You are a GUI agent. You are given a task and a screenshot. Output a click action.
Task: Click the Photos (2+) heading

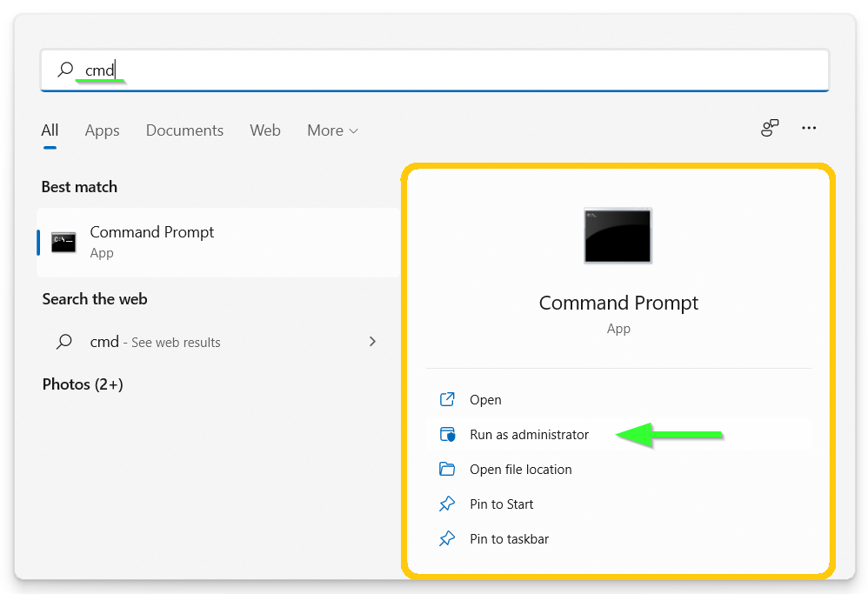(83, 384)
